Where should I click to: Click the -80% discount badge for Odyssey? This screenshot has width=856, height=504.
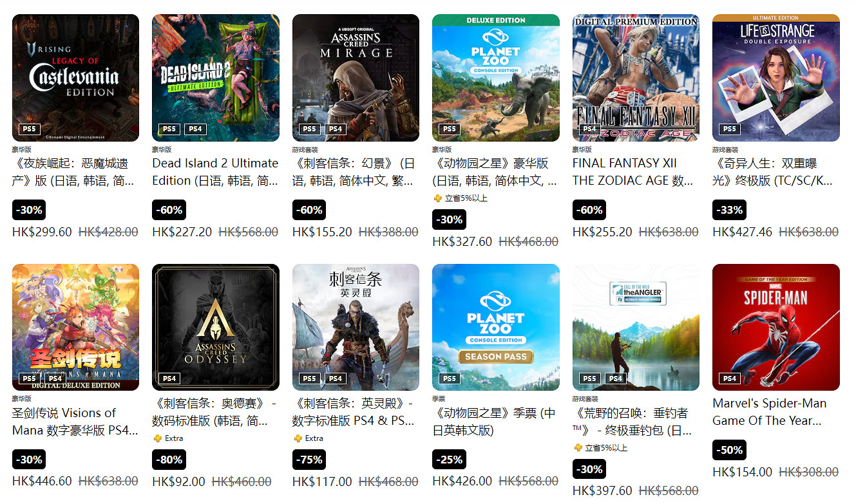tap(169, 460)
